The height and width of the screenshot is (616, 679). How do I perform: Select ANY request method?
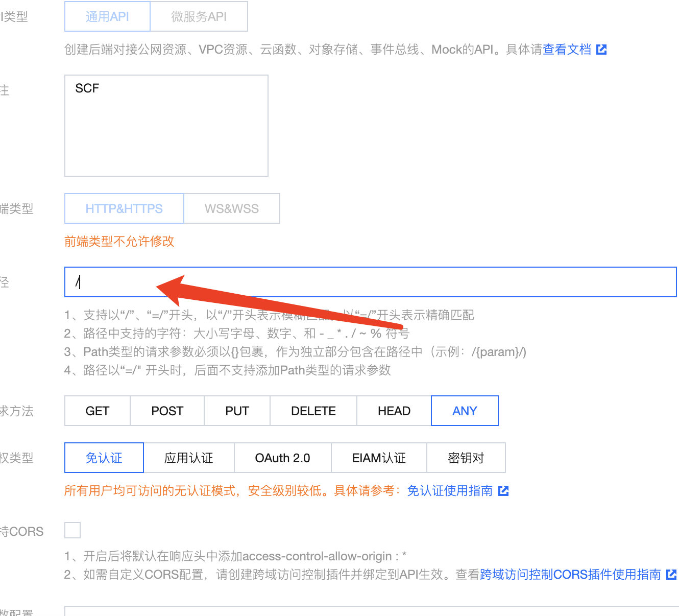click(465, 411)
